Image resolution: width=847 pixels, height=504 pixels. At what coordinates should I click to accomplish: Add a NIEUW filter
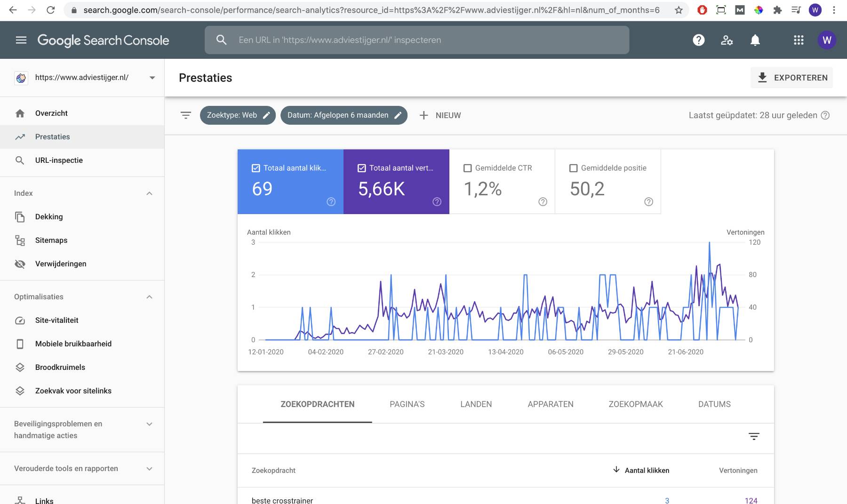coord(440,115)
